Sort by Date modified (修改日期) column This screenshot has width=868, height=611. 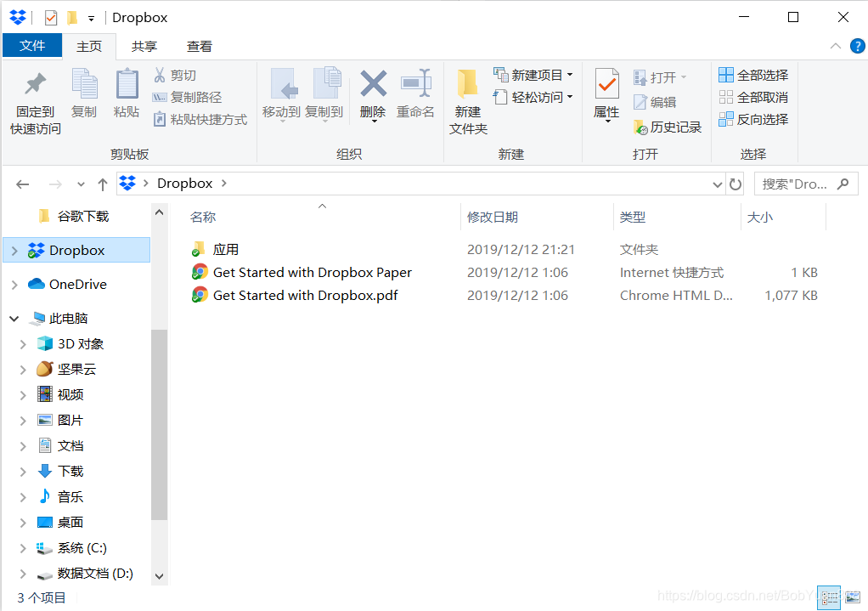[x=492, y=218]
